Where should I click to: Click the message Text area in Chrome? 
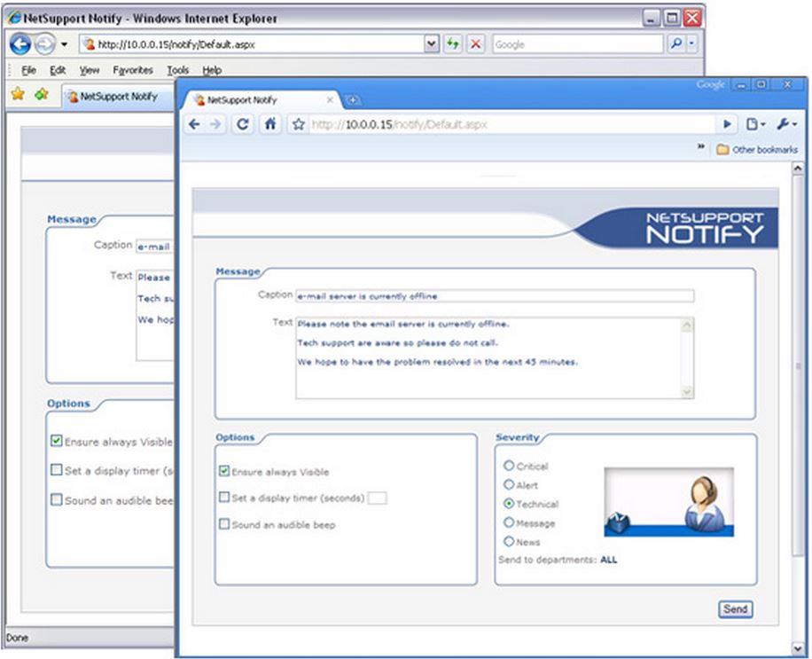[489, 358]
